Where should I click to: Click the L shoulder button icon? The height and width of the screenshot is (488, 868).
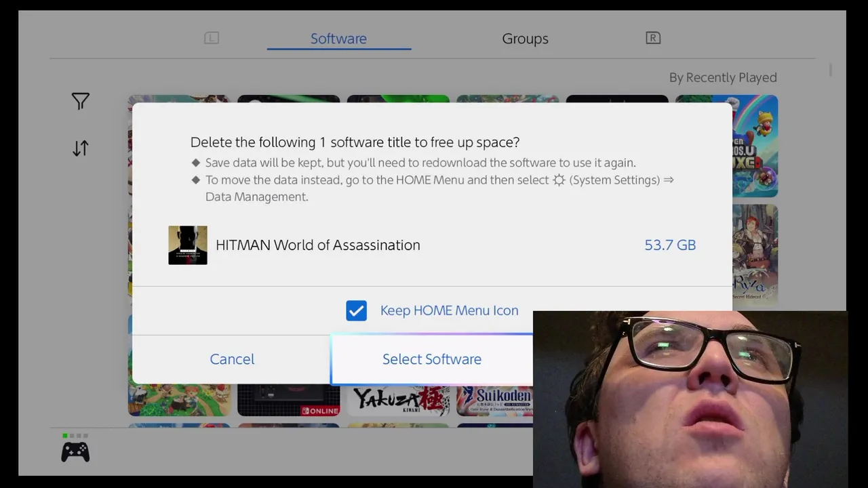(212, 38)
